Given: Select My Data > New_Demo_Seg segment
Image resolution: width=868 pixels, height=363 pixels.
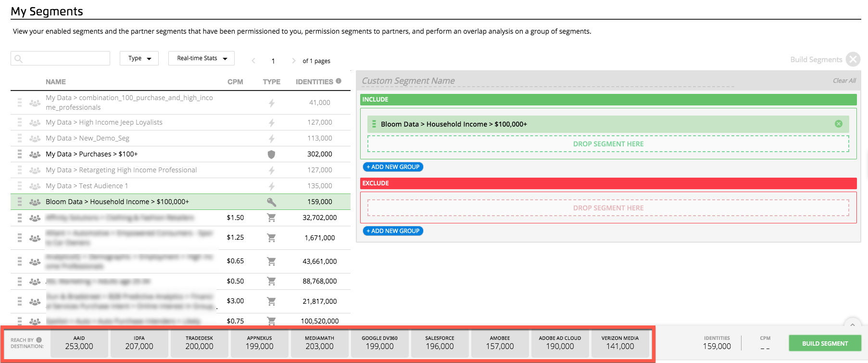Looking at the screenshot, I should coord(88,138).
